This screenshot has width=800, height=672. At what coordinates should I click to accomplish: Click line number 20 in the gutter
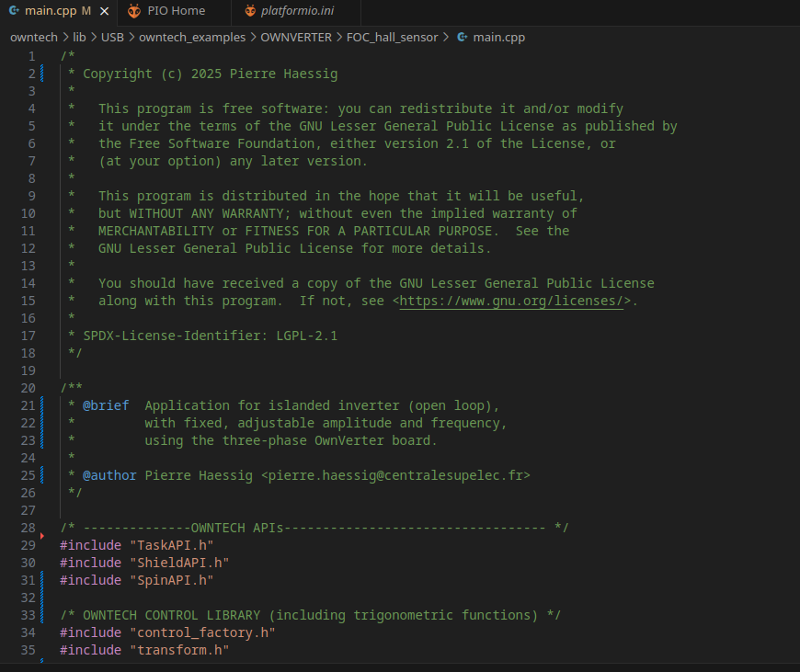coord(27,388)
